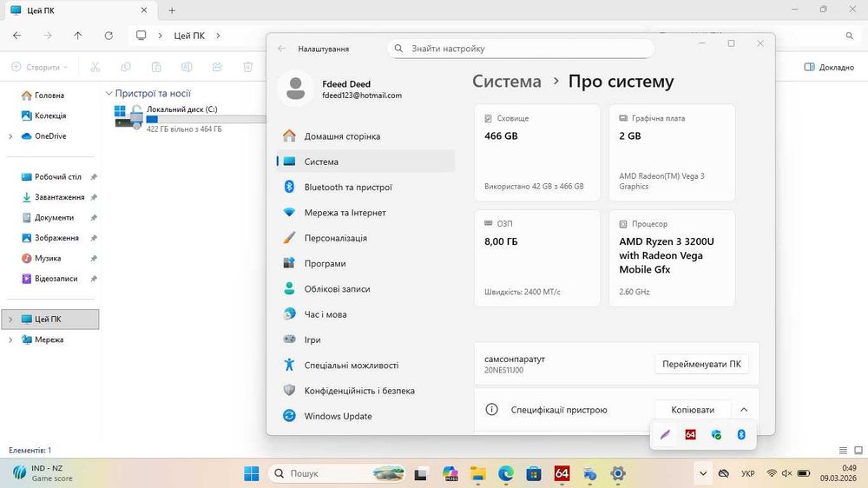Open Microsoft Edge from taskbar
Viewport: 868px width, 488px height.
[x=505, y=473]
